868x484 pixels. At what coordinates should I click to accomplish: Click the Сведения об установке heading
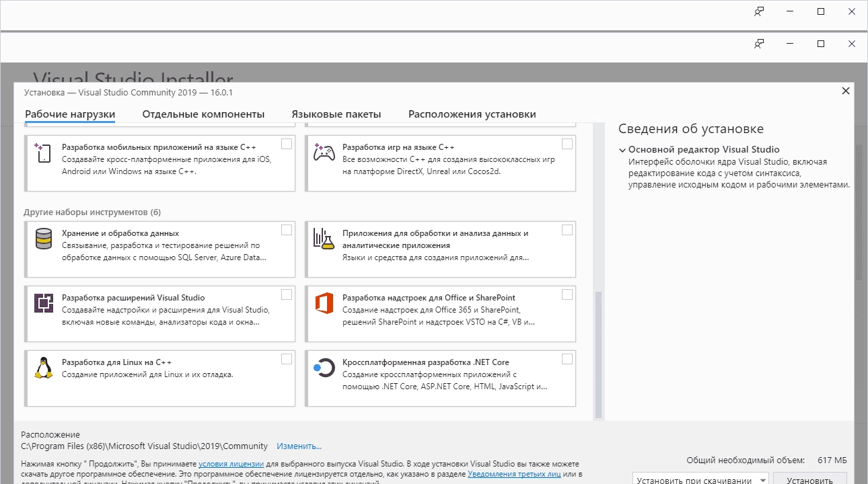click(691, 129)
